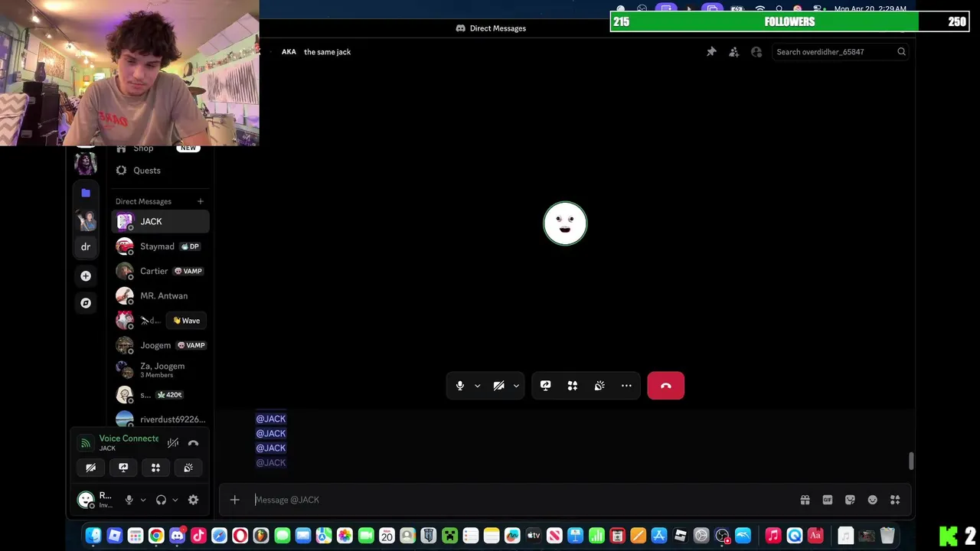The height and width of the screenshot is (551, 980).
Task: Open the blue folder server icon
Action: point(86,193)
